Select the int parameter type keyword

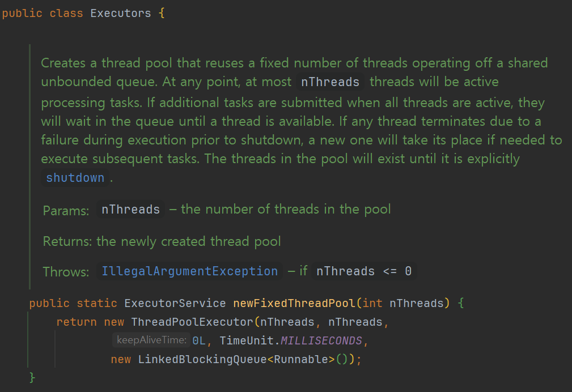372,303
